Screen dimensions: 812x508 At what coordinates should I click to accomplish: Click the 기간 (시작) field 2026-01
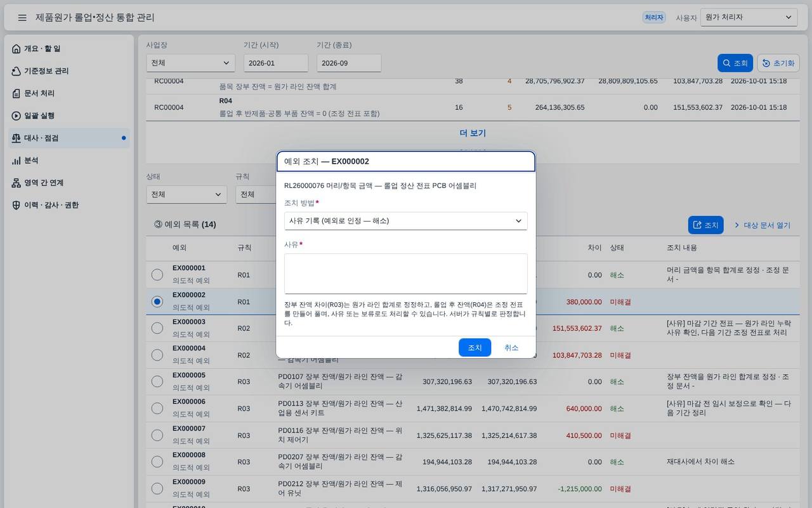[276, 63]
